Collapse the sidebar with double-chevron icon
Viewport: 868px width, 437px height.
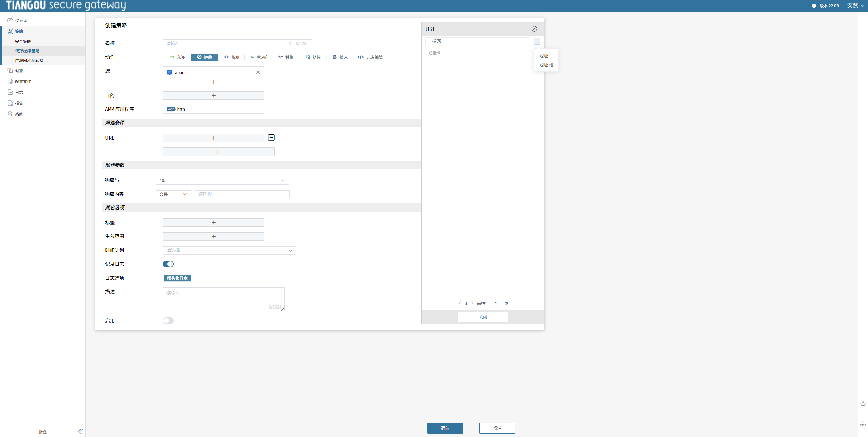(80, 432)
